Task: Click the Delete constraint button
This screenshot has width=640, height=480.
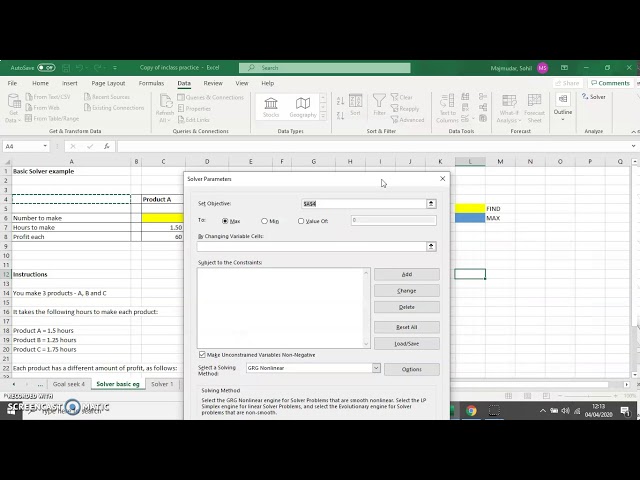Action: point(407,307)
